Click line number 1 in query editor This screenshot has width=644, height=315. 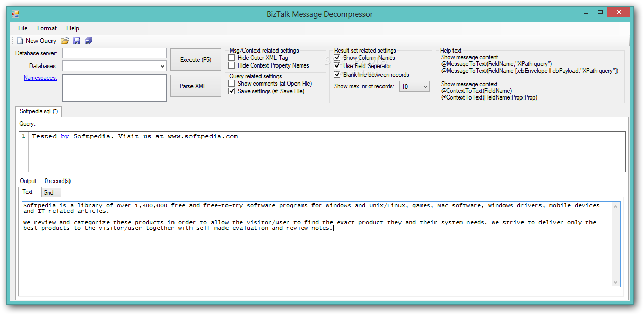pyautogui.click(x=24, y=136)
